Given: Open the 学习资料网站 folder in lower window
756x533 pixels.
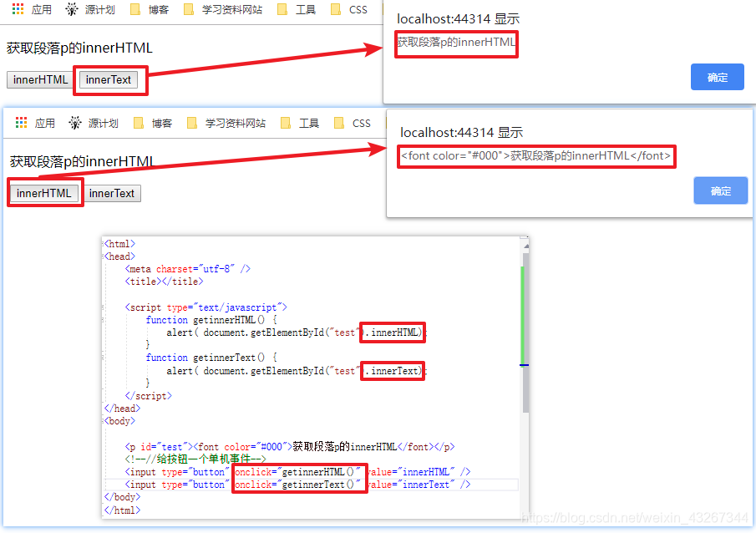Looking at the screenshot, I should pos(191,122).
